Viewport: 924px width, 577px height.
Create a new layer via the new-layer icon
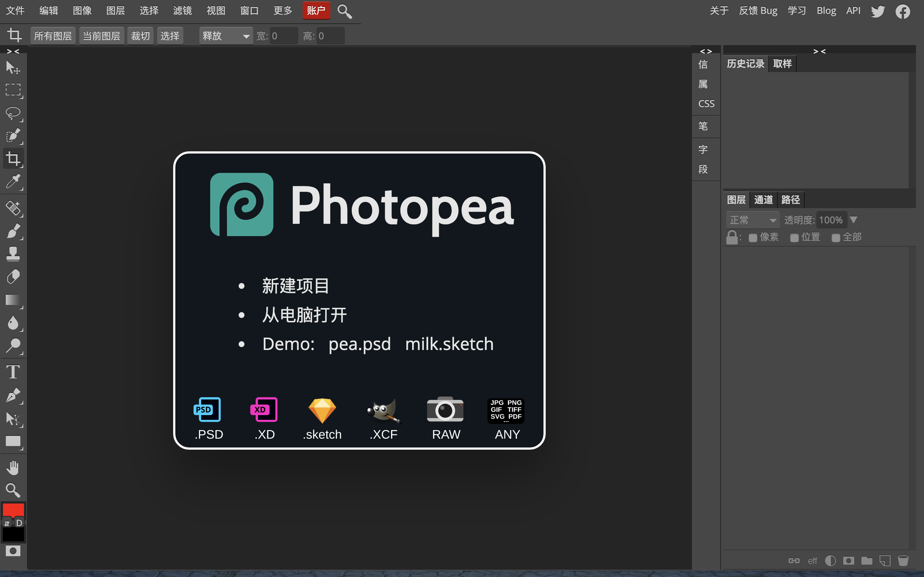tap(885, 560)
